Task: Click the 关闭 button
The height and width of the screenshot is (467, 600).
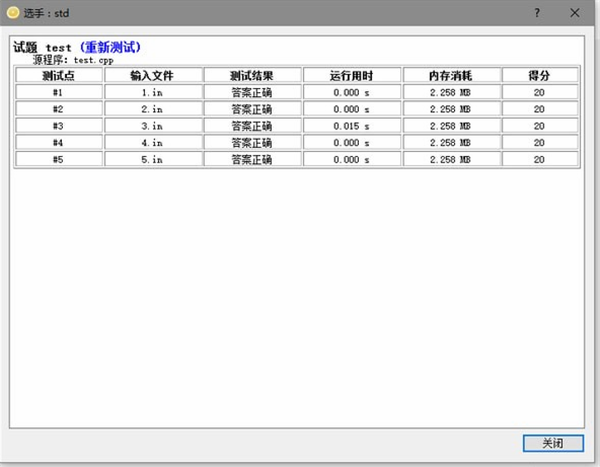Action: click(x=553, y=443)
